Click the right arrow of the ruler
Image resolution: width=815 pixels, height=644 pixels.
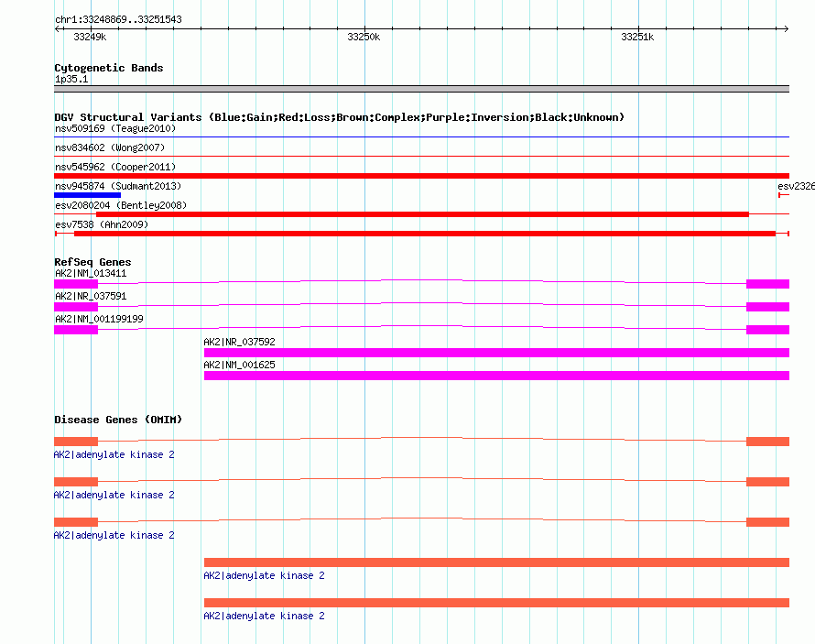[787, 29]
